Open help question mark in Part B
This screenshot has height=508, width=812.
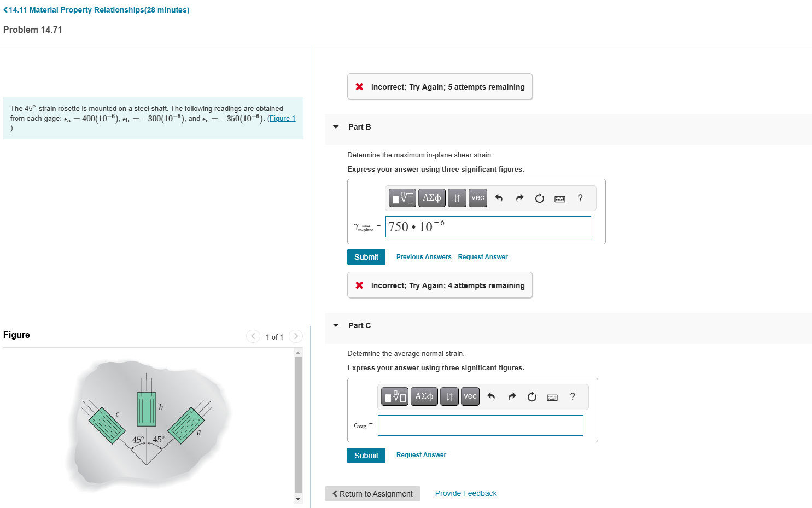[580, 198]
